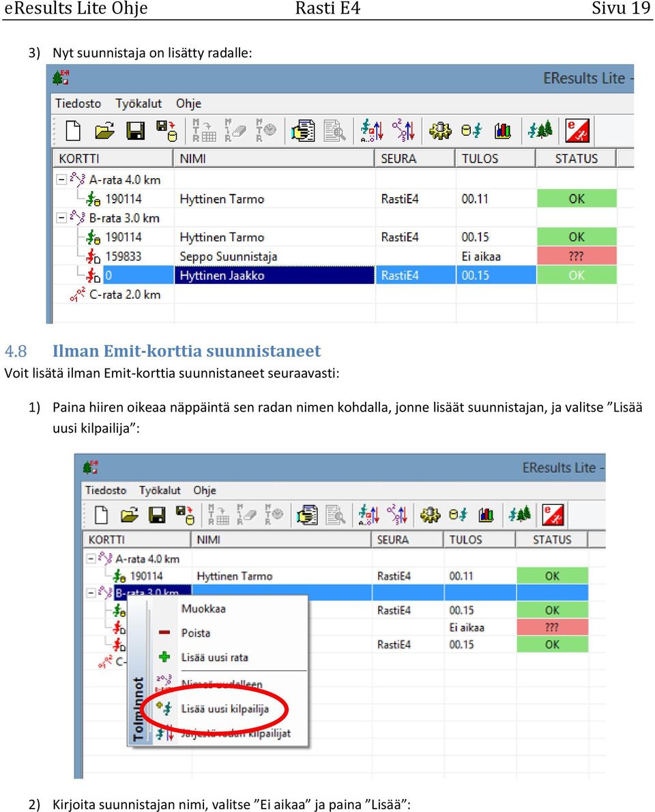Click KORTTI column header in upper screenshot
The image size is (655, 812).
click(x=113, y=158)
